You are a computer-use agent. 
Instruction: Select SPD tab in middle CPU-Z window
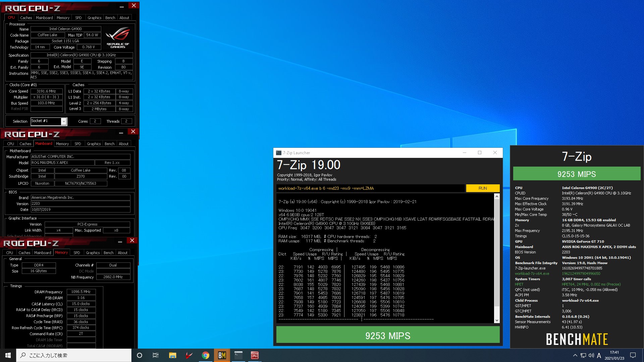[78, 144]
